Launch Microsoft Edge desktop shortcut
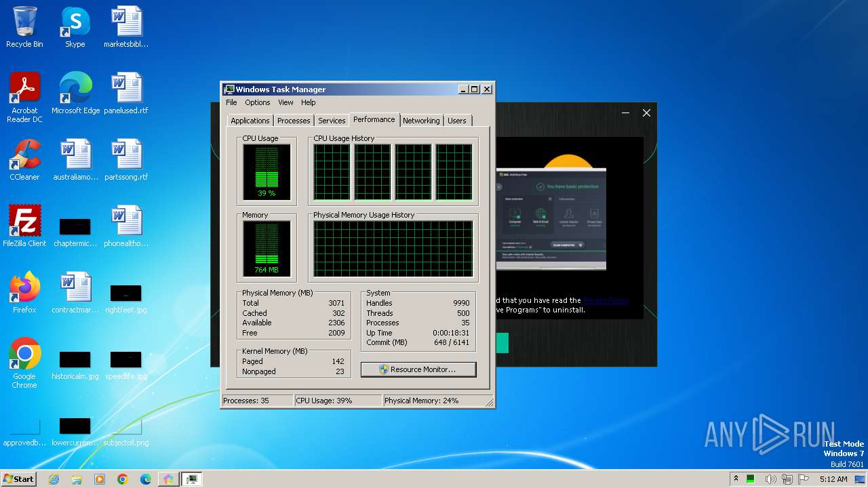Screen dimensions: 868x488 [x=75, y=93]
